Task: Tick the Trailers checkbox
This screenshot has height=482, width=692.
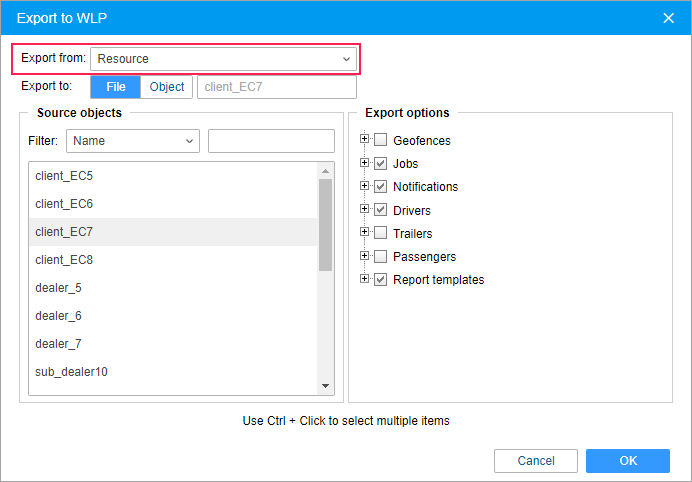Action: click(x=380, y=233)
